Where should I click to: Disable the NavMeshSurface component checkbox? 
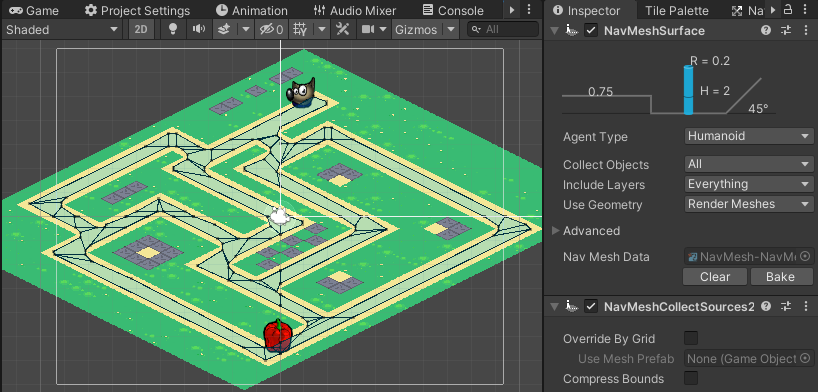591,31
